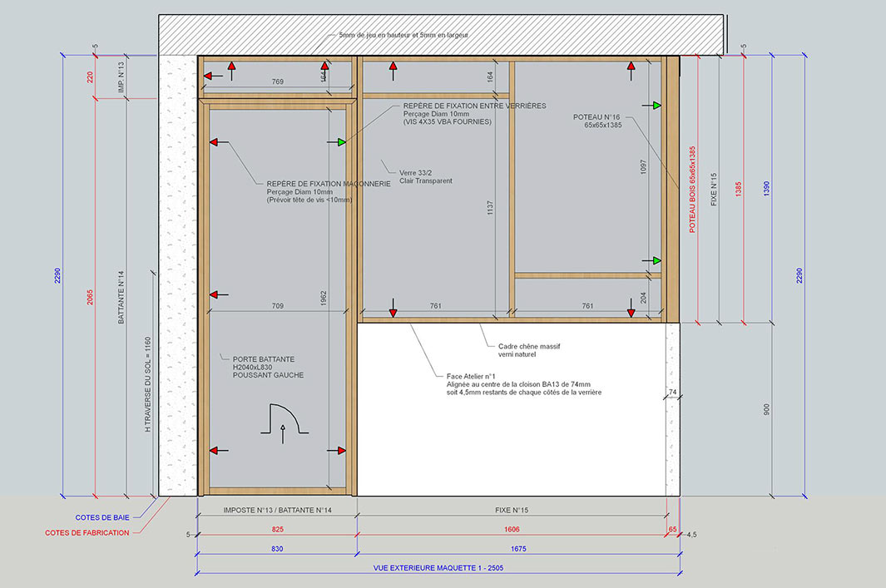Click the '5mm de jeu en hauteur' note
886x588 pixels.
tap(403, 35)
